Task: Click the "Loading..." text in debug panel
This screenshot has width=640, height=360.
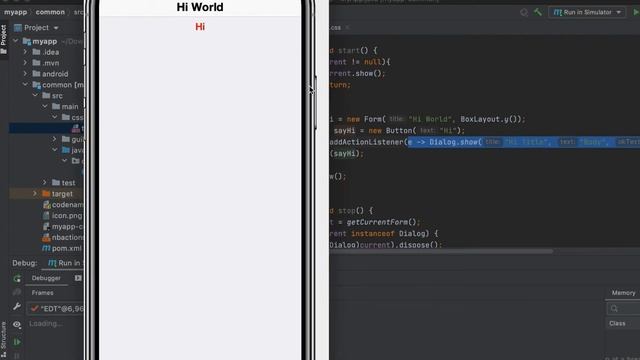Action: click(x=46, y=324)
